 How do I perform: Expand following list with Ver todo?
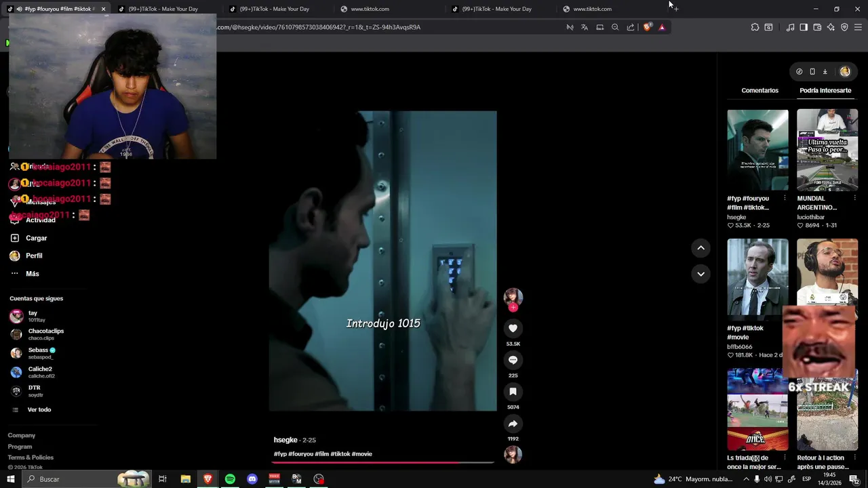[x=31, y=409]
